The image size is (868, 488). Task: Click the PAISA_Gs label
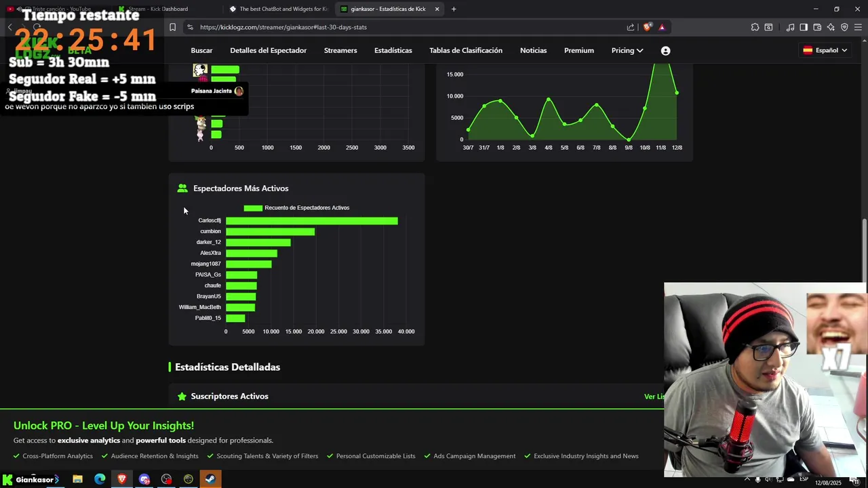pyautogui.click(x=208, y=275)
